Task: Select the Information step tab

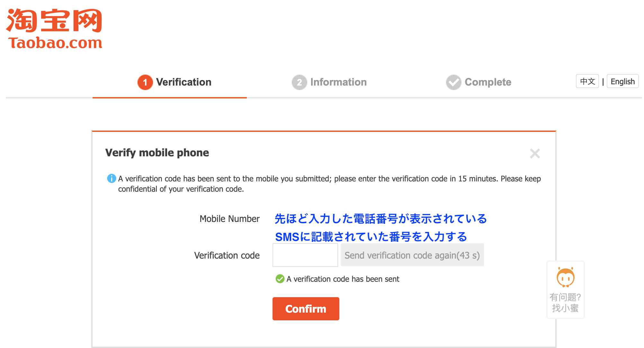Action: coord(329,82)
